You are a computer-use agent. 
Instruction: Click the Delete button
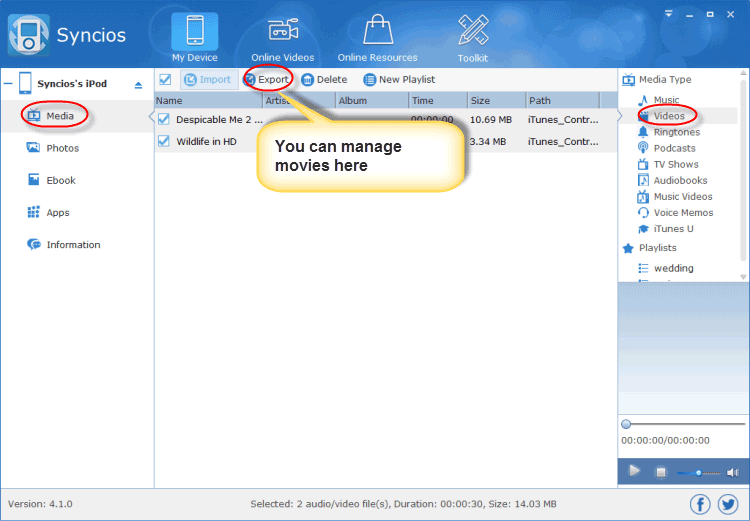[x=324, y=79]
